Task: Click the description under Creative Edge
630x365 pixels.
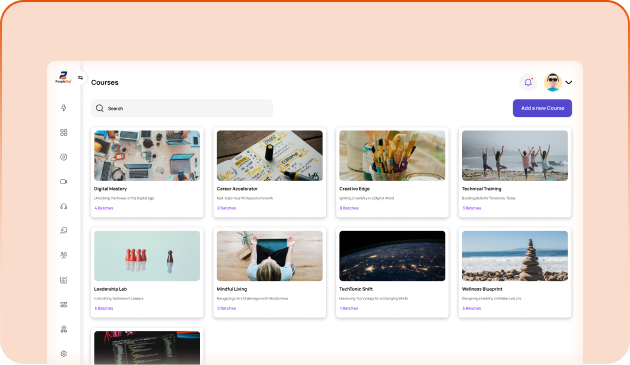Action: coord(367,198)
